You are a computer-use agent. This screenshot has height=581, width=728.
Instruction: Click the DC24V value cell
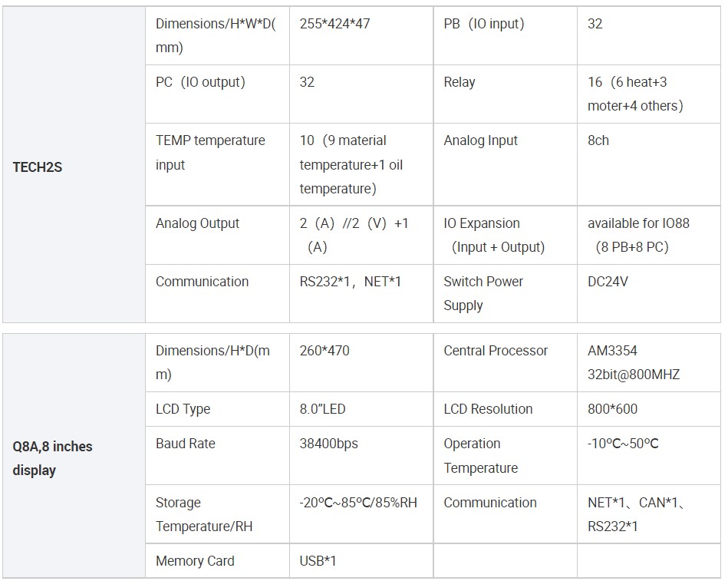[x=608, y=282]
